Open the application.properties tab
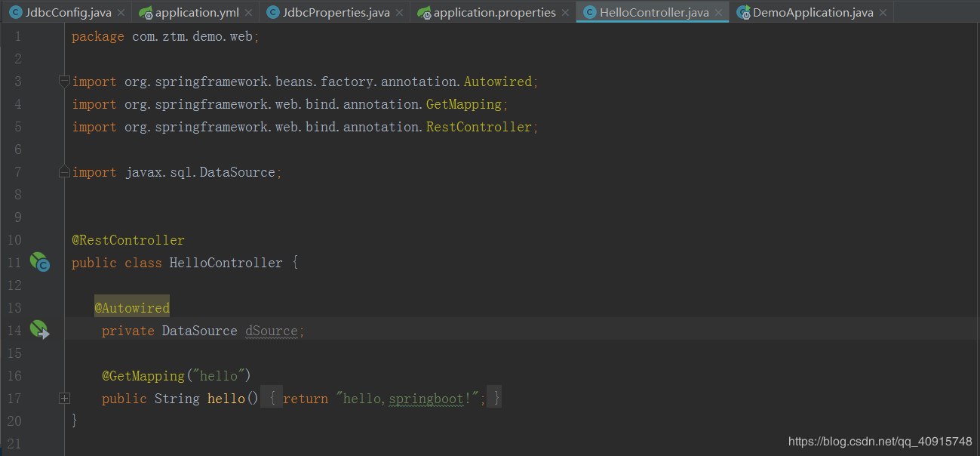 pyautogui.click(x=494, y=12)
